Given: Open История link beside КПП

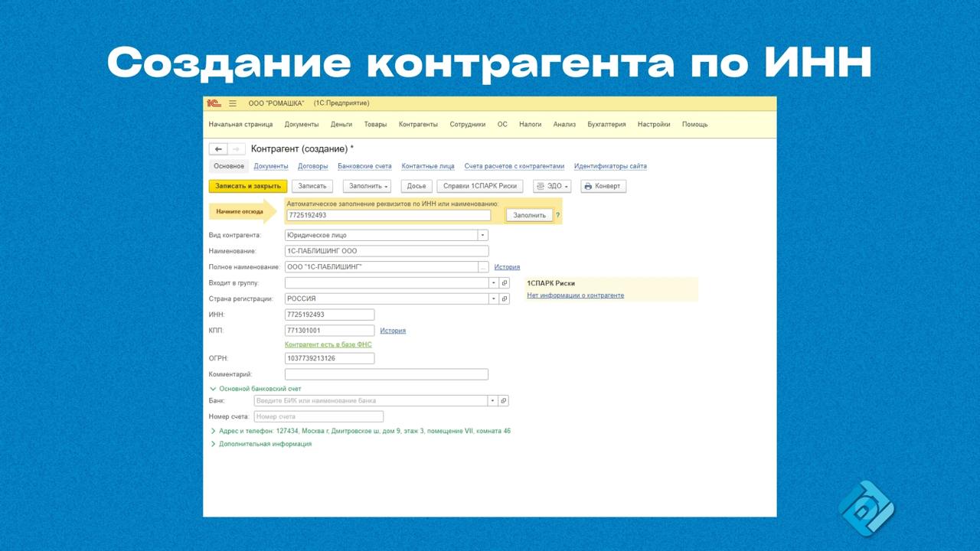Looking at the screenshot, I should 393,331.
